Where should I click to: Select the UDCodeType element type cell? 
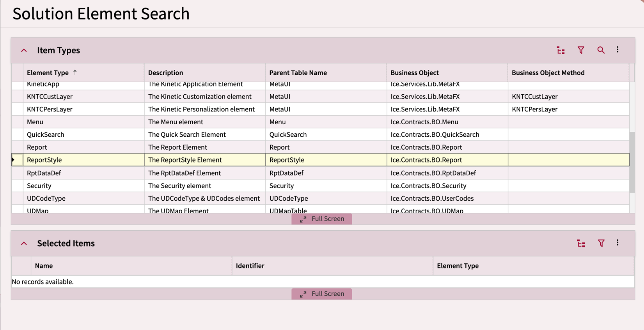point(83,198)
